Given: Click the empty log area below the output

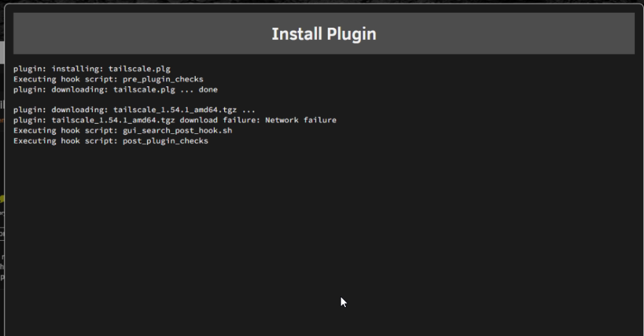Looking at the screenshot, I should (x=324, y=238).
